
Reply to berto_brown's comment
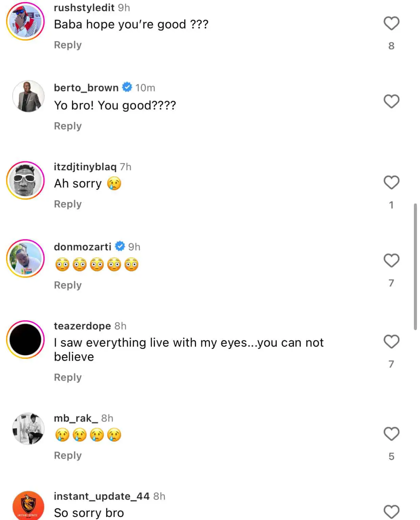[x=68, y=126]
